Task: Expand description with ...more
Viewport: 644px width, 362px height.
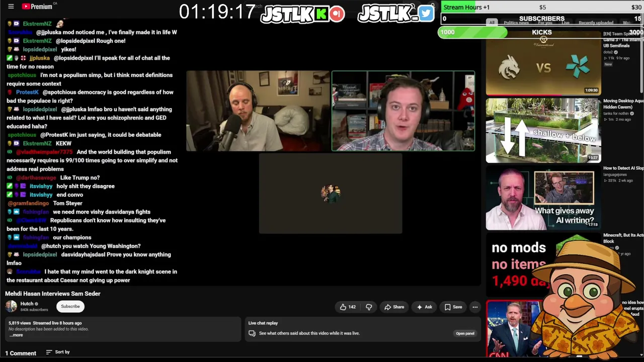Action: [x=16, y=335]
